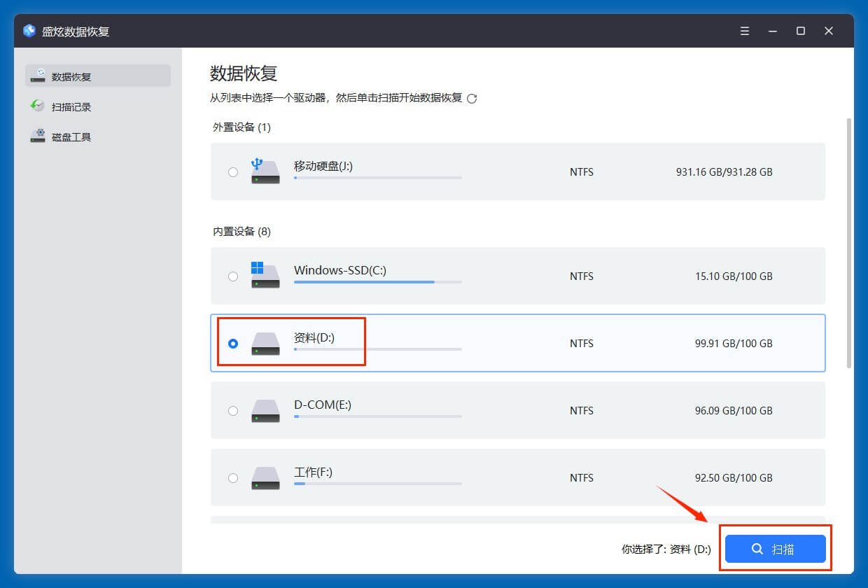Click the app logo in the title bar
This screenshot has height=588, width=868.
click(28, 31)
